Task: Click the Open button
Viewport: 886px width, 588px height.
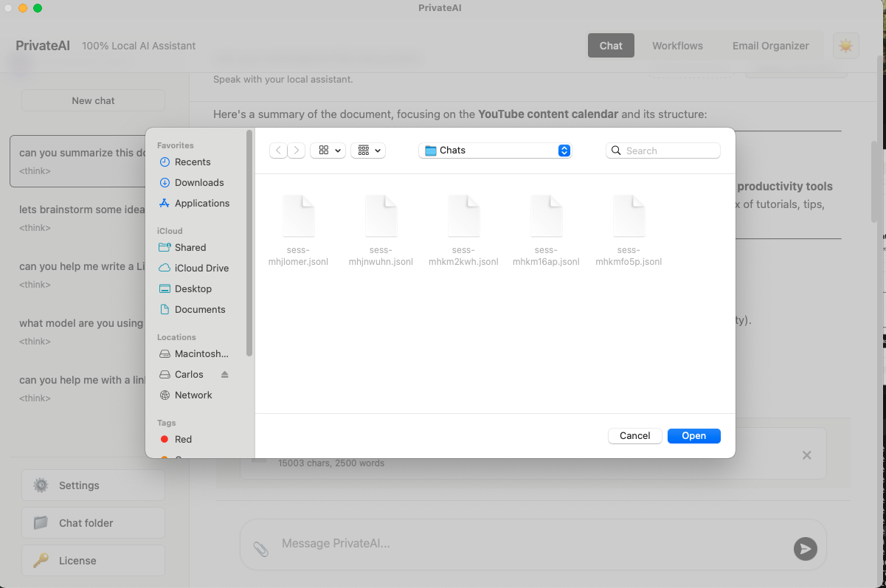Action: (x=693, y=436)
